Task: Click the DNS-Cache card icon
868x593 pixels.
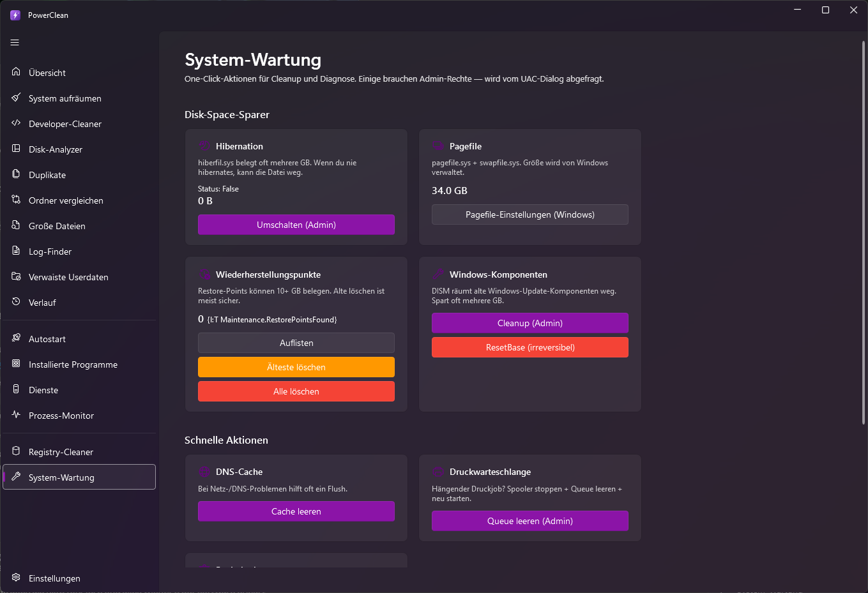Action: click(x=204, y=472)
